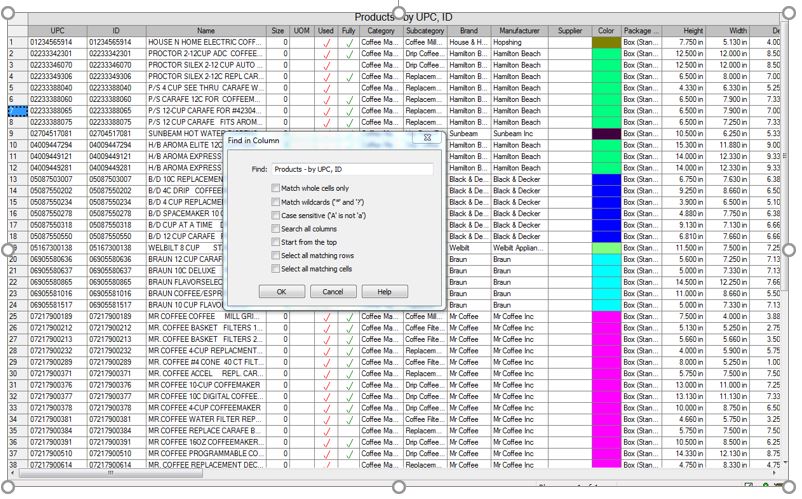Select the Color column header

[606, 31]
